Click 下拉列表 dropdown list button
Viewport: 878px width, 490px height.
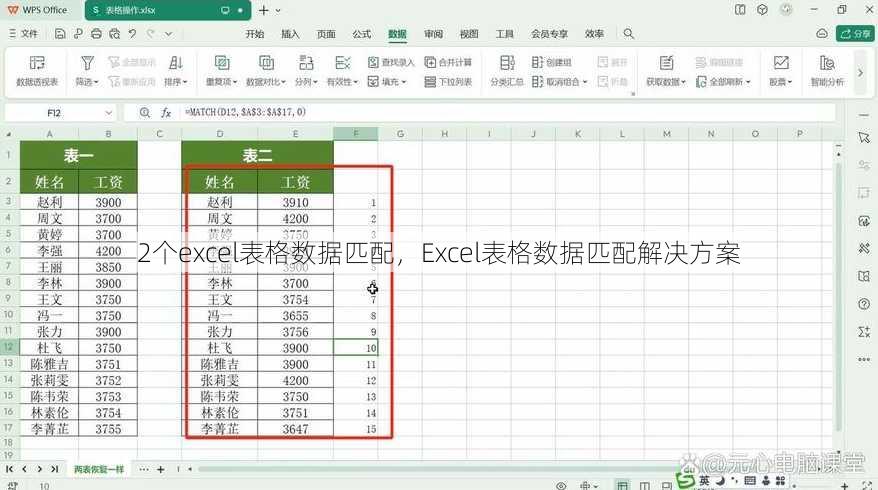(448, 82)
